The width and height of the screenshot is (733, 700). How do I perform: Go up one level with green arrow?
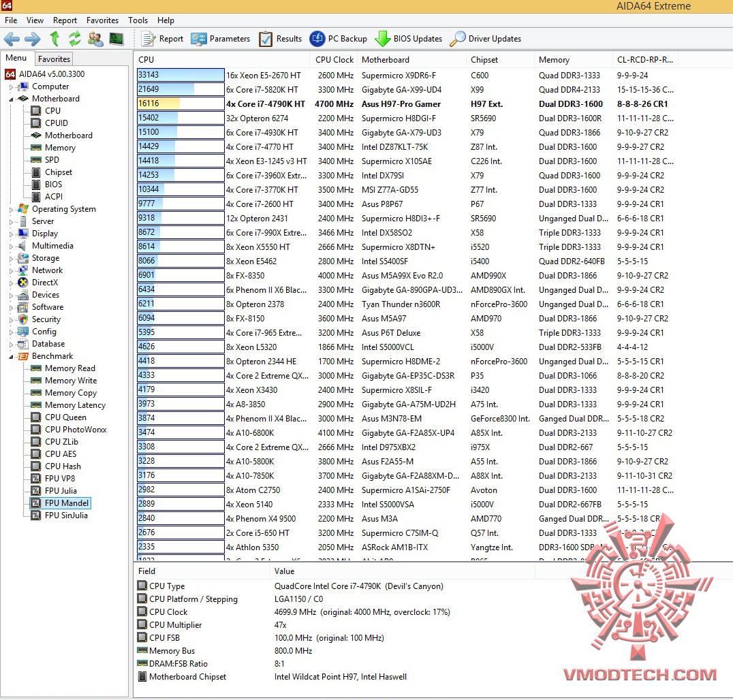tap(54, 39)
